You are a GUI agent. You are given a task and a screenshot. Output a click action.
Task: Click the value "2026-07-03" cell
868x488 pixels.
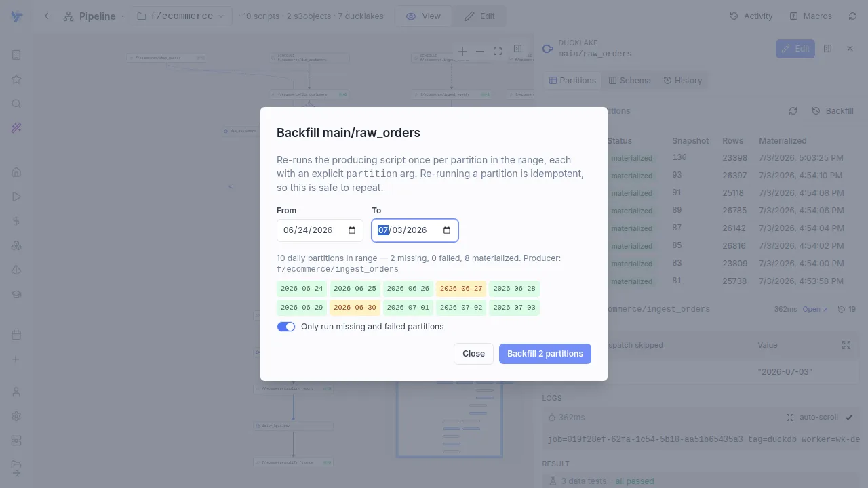(785, 372)
